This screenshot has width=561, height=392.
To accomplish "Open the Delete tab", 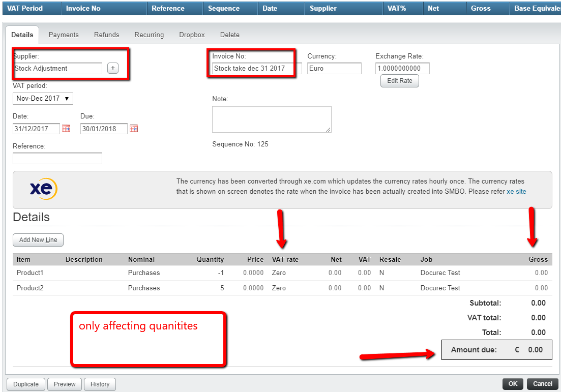I will [x=229, y=35].
